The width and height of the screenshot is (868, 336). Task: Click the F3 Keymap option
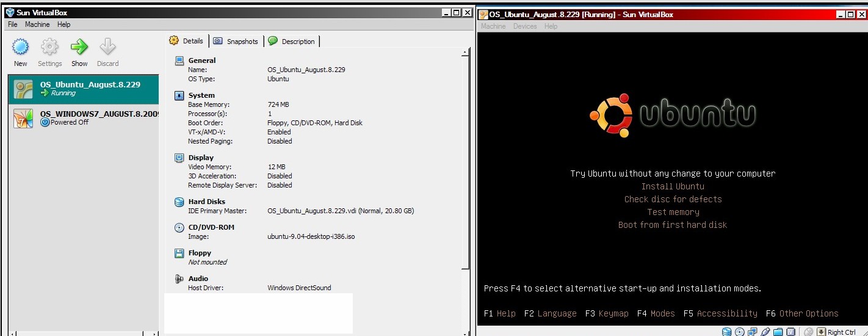tap(607, 313)
